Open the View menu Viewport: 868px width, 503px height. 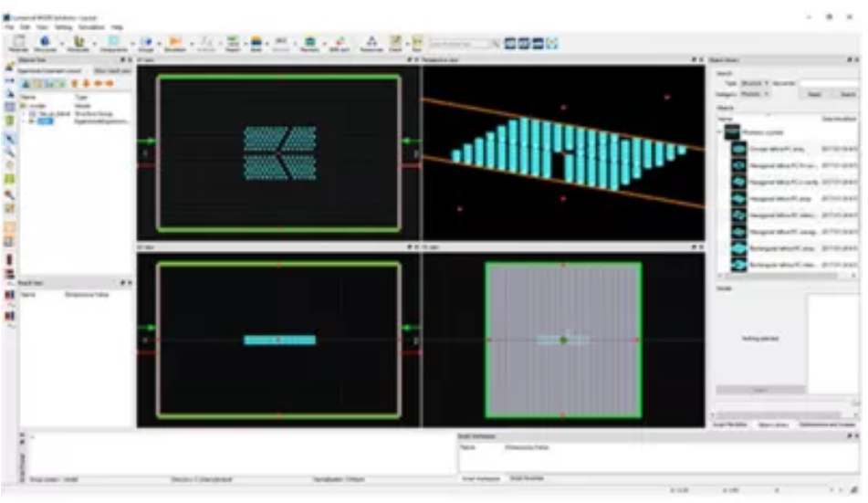[x=42, y=26]
